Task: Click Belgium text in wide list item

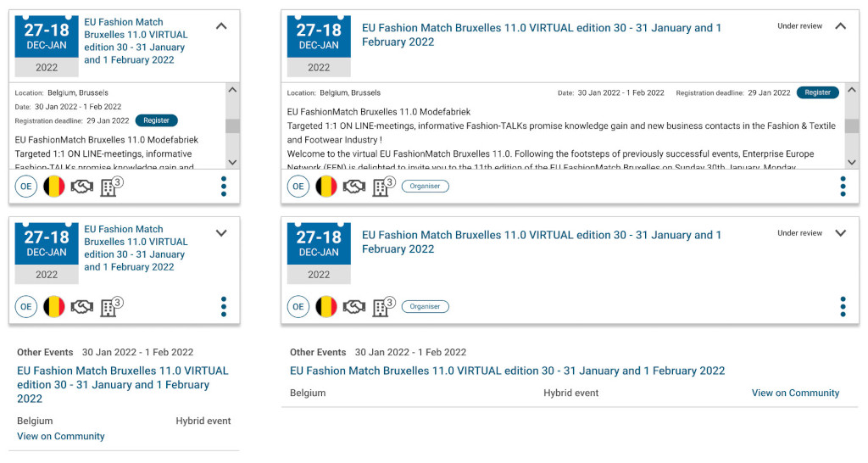Action: click(x=308, y=393)
